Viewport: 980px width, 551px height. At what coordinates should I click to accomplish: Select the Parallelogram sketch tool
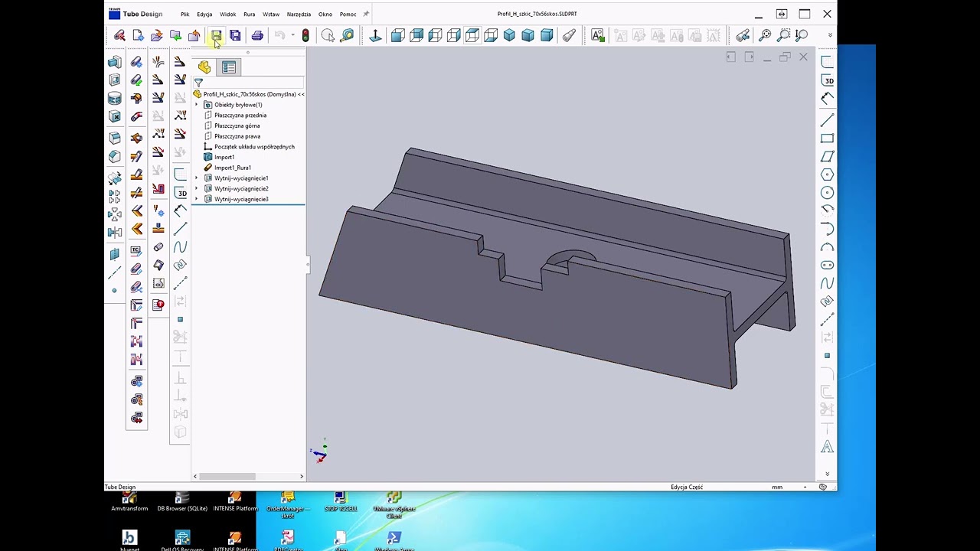827,157
